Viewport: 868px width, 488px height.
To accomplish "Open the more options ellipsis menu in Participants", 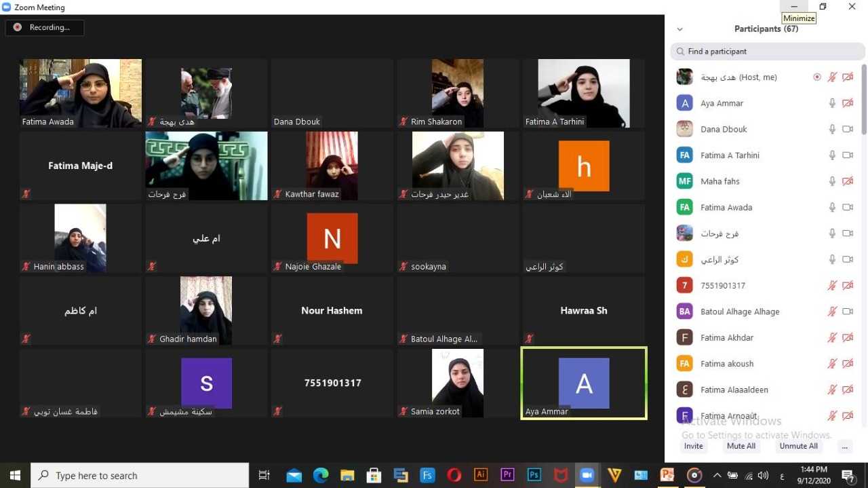I will pos(844,446).
